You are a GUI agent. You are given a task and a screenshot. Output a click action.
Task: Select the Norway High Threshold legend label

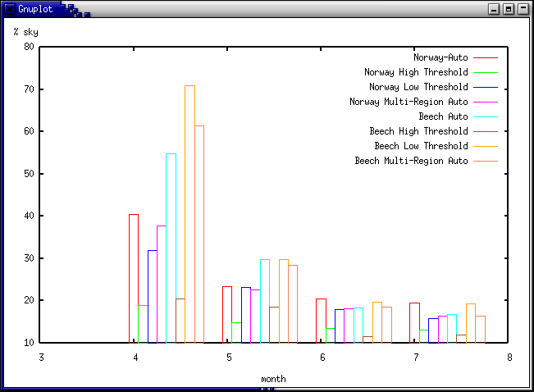point(416,72)
